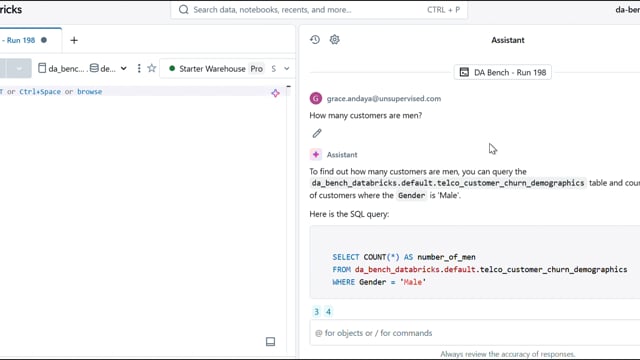Click the user avatar G icon
This screenshot has width=640, height=360.
click(x=316, y=98)
